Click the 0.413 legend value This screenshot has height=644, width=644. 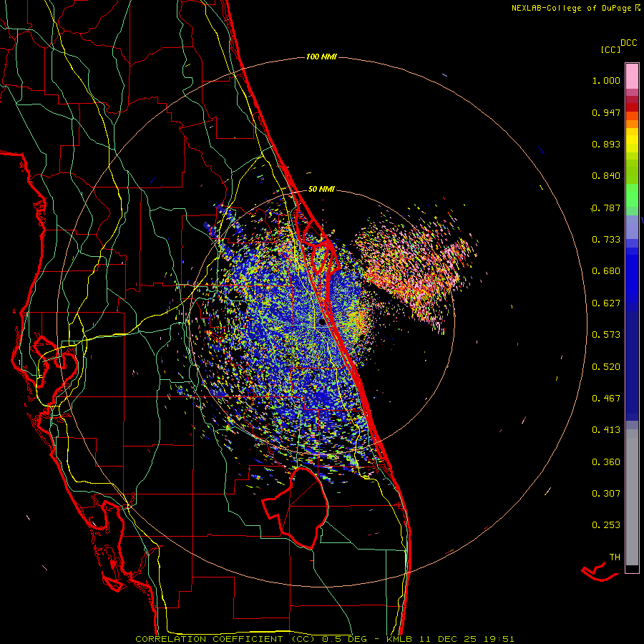click(x=606, y=430)
